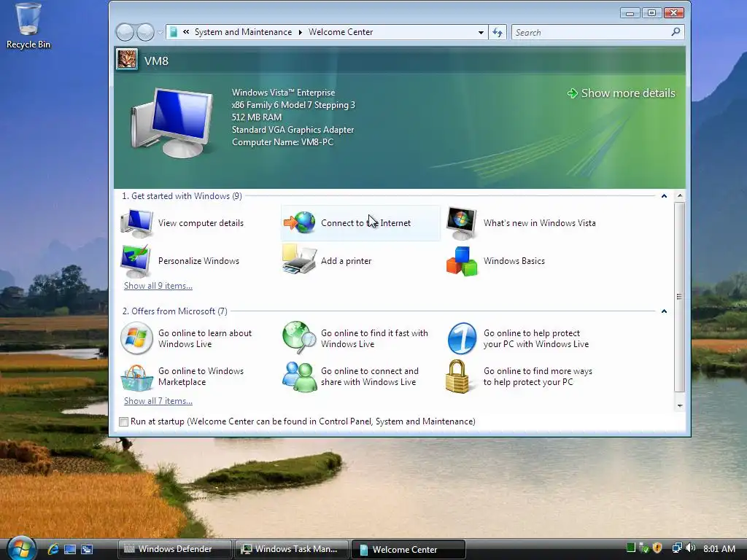Click the Connect to the Internet globe icon

click(300, 222)
